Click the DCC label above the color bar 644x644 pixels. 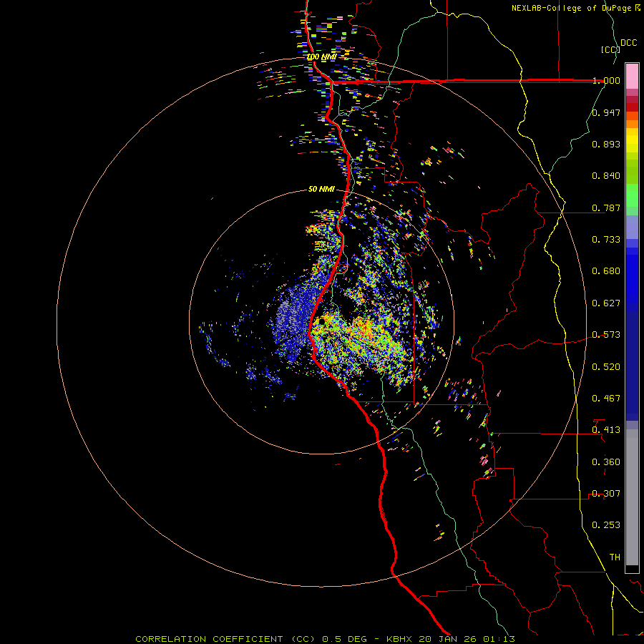(628, 43)
